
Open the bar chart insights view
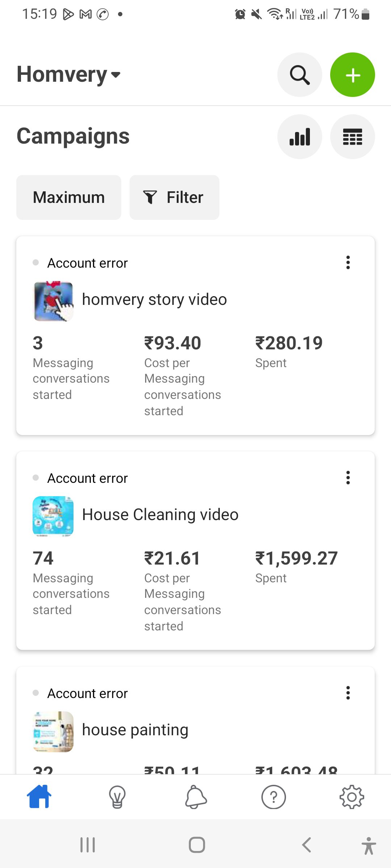click(x=299, y=137)
